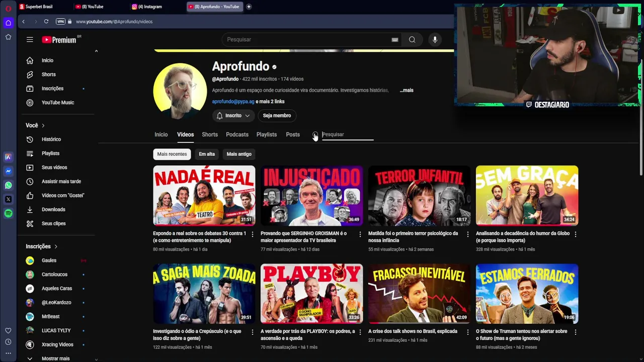This screenshot has width=644, height=362.
Task: Click the channel search magnifier icon
Action: (315, 135)
